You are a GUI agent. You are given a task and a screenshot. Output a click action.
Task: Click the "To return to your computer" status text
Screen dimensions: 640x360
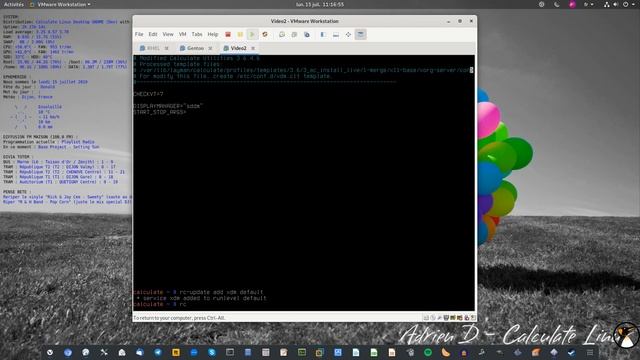coord(179,318)
